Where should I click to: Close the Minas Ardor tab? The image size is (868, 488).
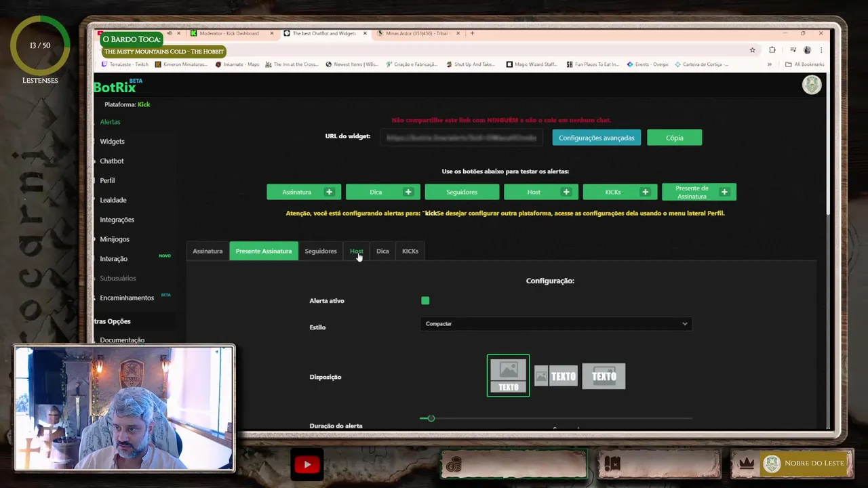click(x=458, y=33)
